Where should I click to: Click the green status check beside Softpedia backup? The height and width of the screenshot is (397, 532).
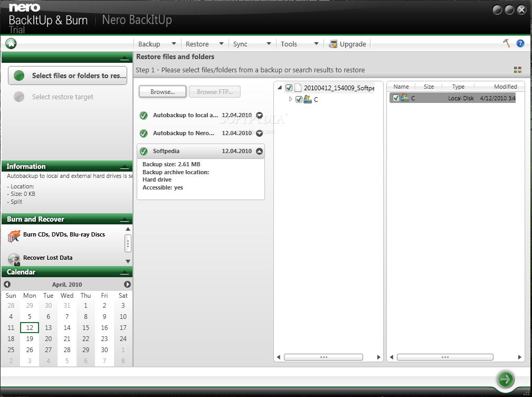click(144, 151)
